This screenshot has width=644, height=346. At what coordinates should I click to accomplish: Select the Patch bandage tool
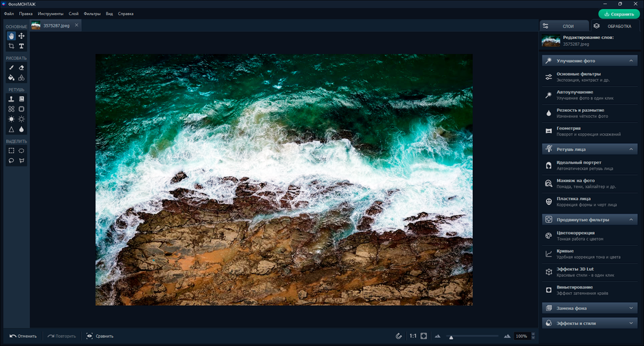11,109
